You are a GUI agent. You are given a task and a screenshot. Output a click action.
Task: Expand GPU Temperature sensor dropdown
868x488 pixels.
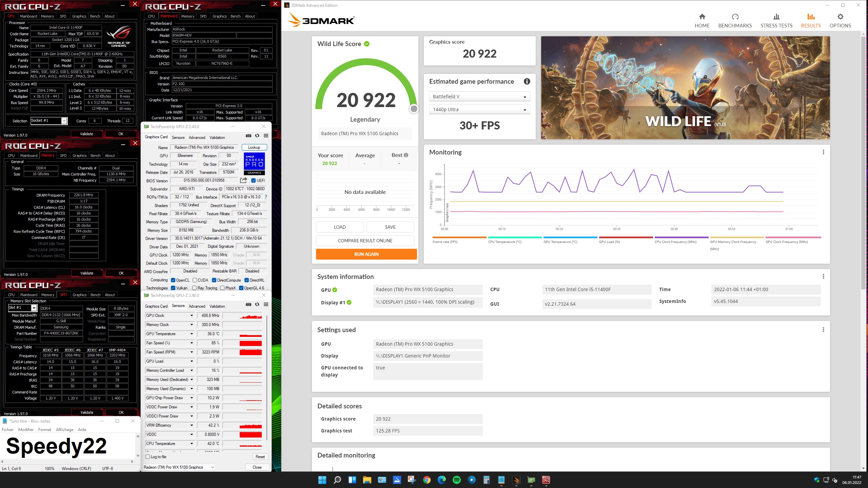192,334
